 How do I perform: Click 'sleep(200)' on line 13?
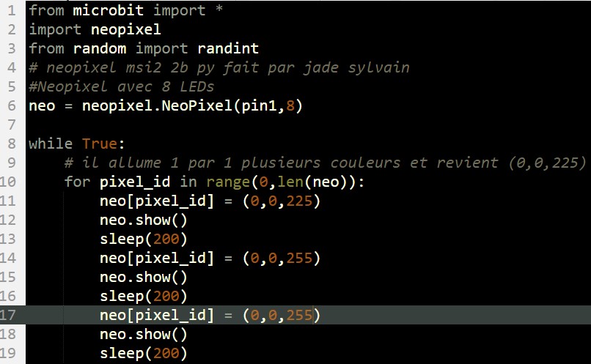(x=144, y=239)
